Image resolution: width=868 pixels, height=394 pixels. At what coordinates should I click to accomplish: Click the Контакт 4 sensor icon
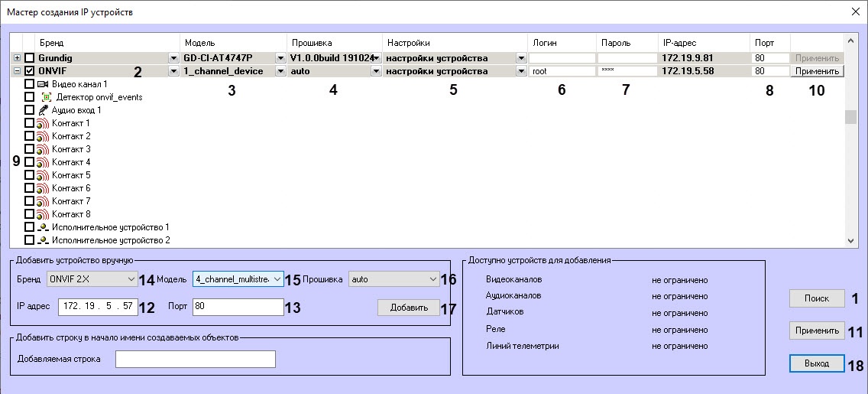point(43,162)
